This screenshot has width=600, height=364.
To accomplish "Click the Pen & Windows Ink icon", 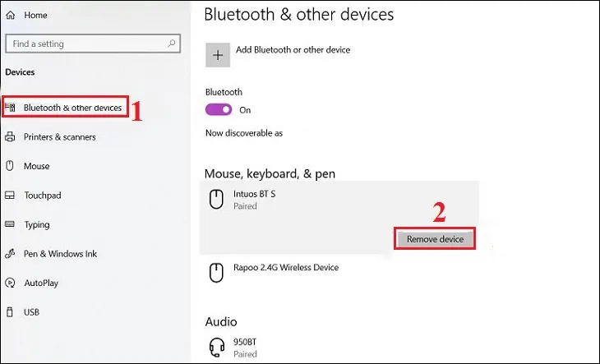I will pos(10,254).
